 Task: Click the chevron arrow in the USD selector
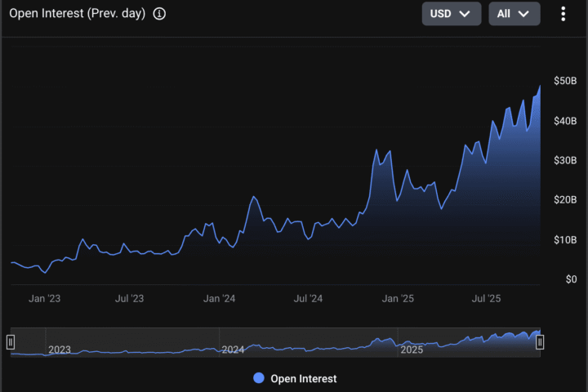[465, 14]
